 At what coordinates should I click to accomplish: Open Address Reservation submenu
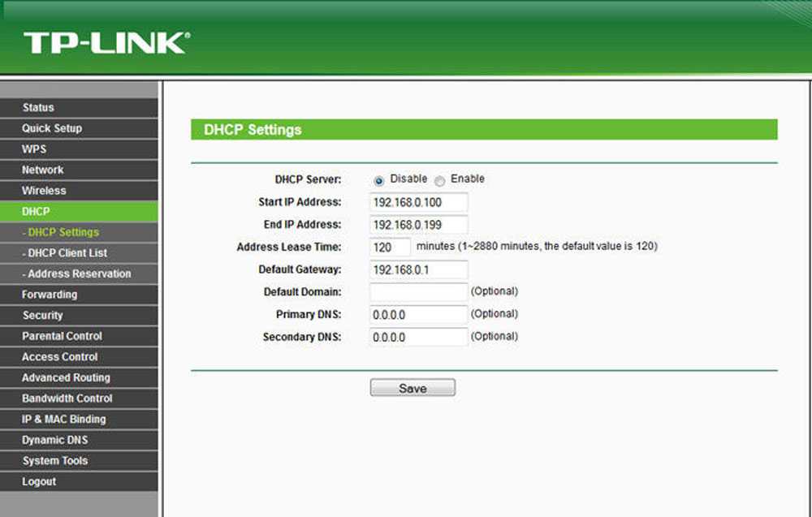coord(76,274)
